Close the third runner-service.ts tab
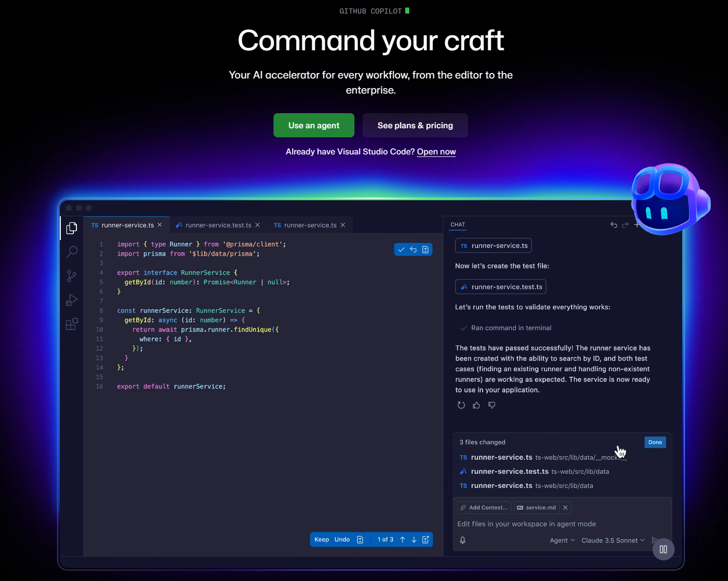This screenshot has width=728, height=581. pos(343,225)
